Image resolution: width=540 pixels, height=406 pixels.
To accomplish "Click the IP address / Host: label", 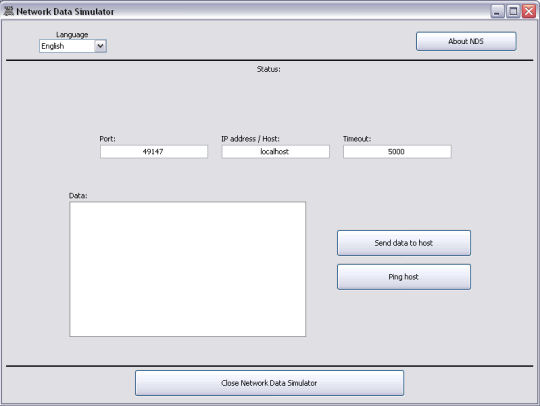I will coord(250,139).
